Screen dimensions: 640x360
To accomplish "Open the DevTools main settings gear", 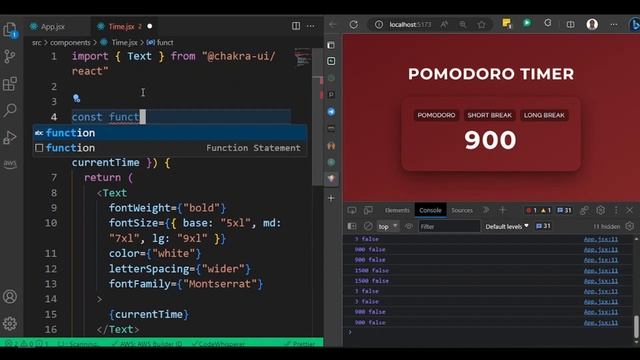I will pos(600,210).
